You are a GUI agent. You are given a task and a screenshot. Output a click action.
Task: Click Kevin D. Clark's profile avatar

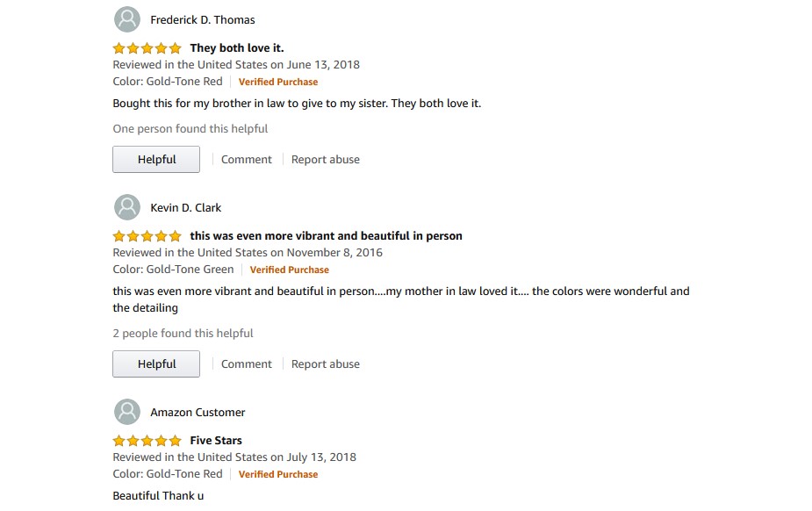tap(127, 207)
